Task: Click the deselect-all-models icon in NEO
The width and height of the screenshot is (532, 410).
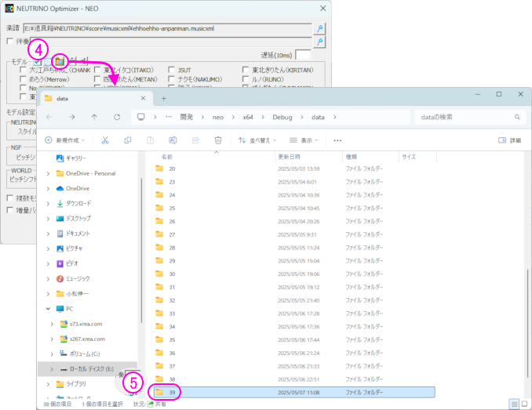Action: 48,62
